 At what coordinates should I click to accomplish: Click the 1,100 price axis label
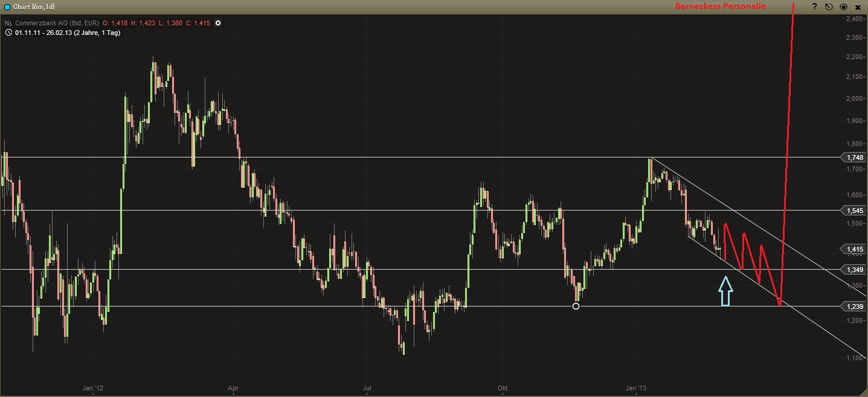pos(854,358)
